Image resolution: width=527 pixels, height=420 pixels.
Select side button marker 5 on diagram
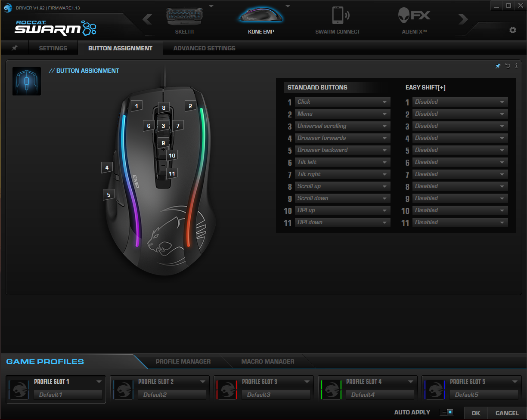108,195
